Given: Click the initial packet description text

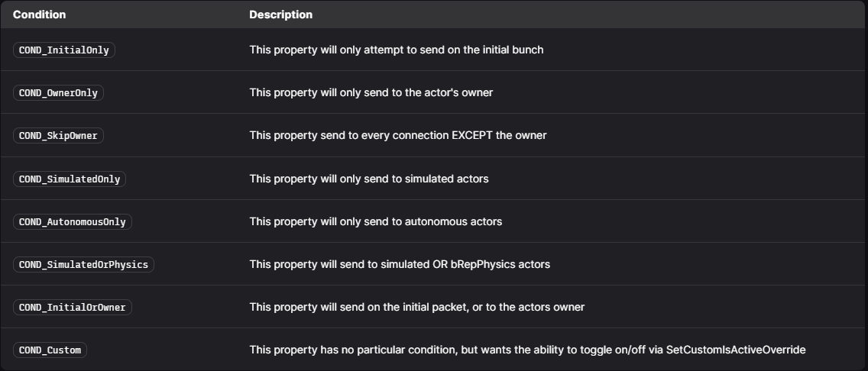Looking at the screenshot, I should (416, 307).
